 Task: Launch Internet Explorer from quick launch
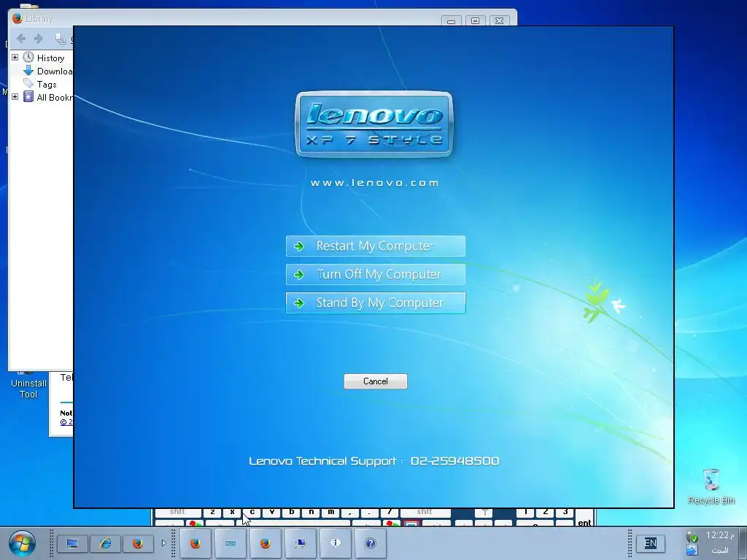point(105,543)
